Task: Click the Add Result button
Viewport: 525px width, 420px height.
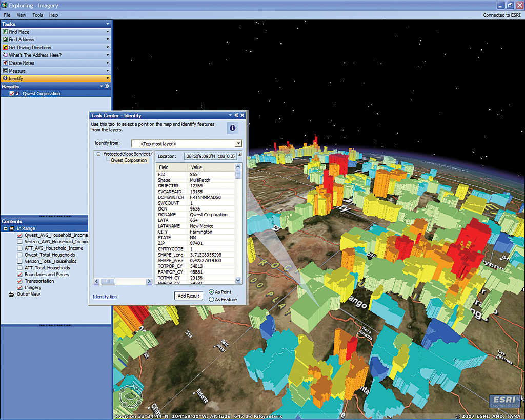Action: pyautogui.click(x=189, y=296)
